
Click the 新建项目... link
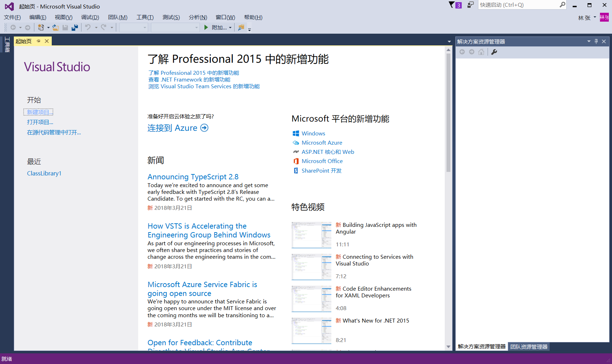pyautogui.click(x=38, y=112)
